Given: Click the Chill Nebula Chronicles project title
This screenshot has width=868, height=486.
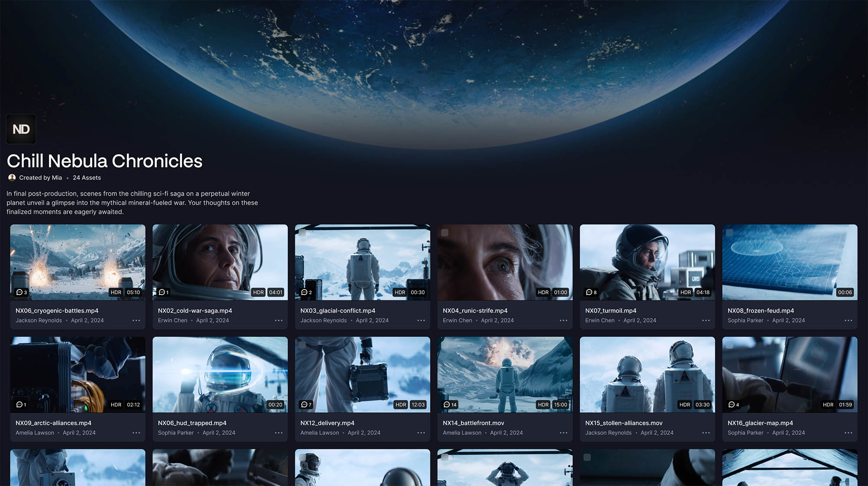Looking at the screenshot, I should (105, 161).
